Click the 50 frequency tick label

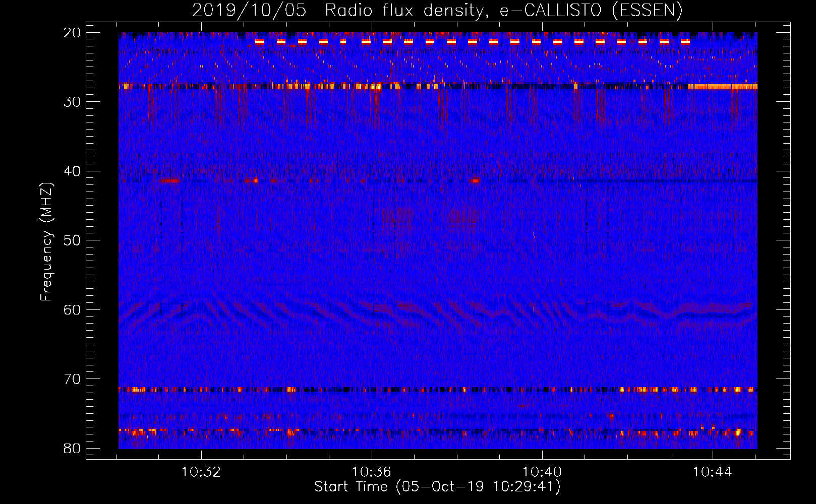coord(73,240)
